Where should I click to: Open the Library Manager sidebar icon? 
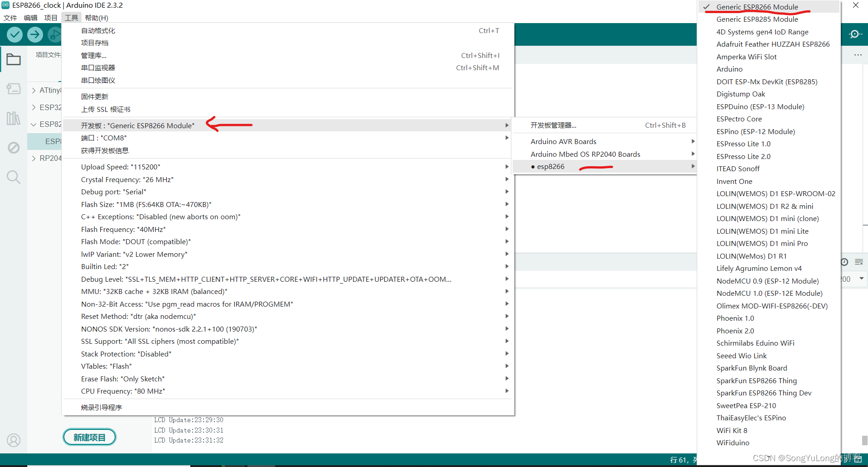[x=14, y=118]
